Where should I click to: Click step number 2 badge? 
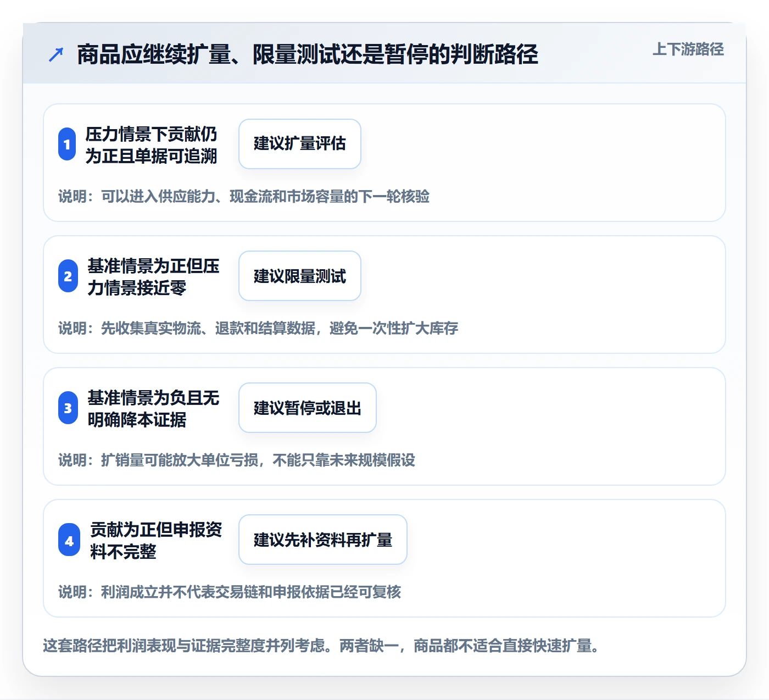[68, 276]
